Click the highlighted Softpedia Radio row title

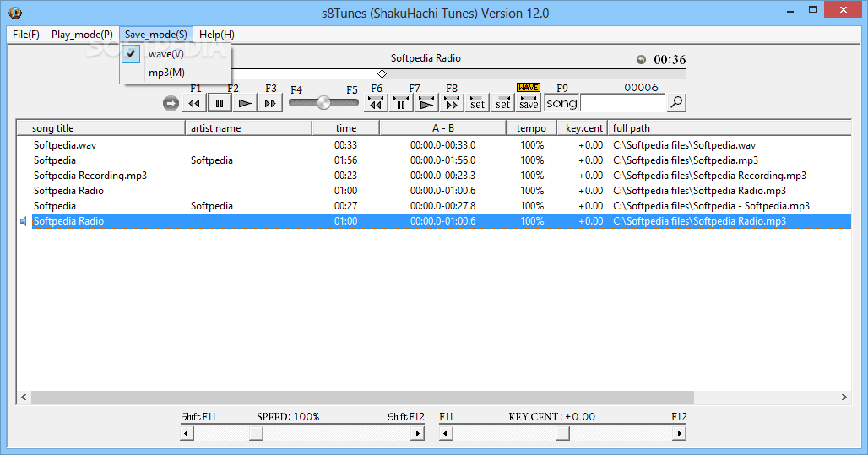[x=68, y=221]
